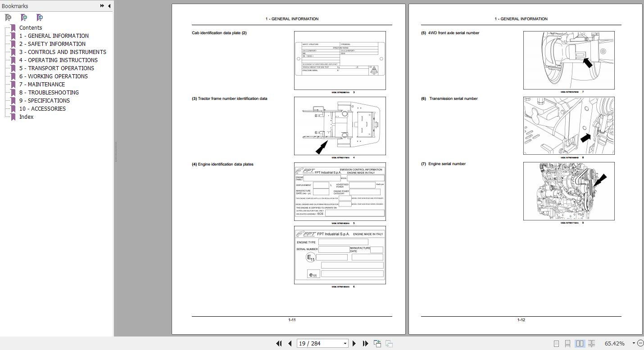Go to the next page
644x350 pixels.
(x=354, y=343)
